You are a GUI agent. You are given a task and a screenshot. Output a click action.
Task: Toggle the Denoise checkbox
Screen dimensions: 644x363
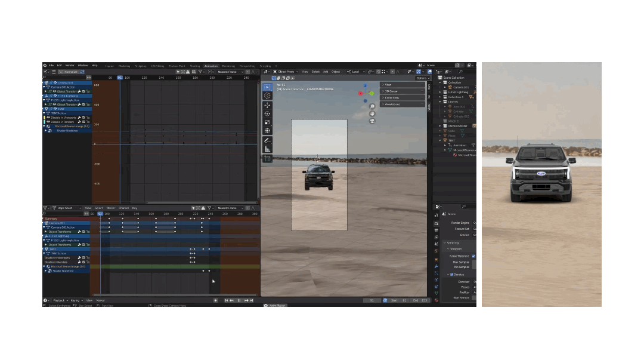point(452,275)
